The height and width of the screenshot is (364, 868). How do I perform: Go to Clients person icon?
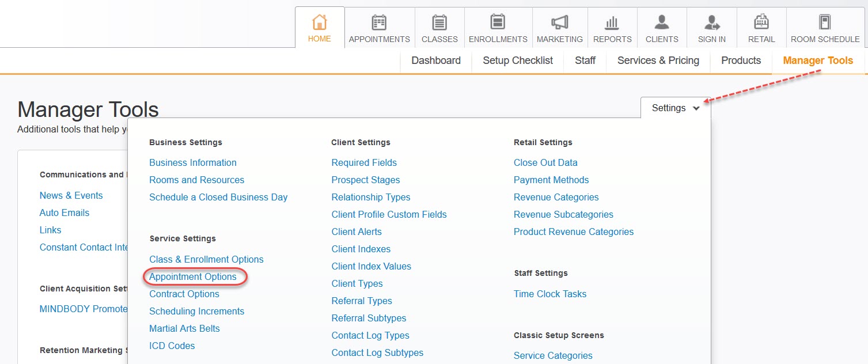662,22
